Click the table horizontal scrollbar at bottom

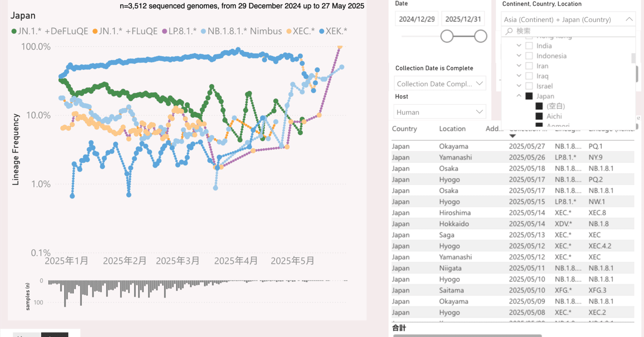[x=467, y=335]
